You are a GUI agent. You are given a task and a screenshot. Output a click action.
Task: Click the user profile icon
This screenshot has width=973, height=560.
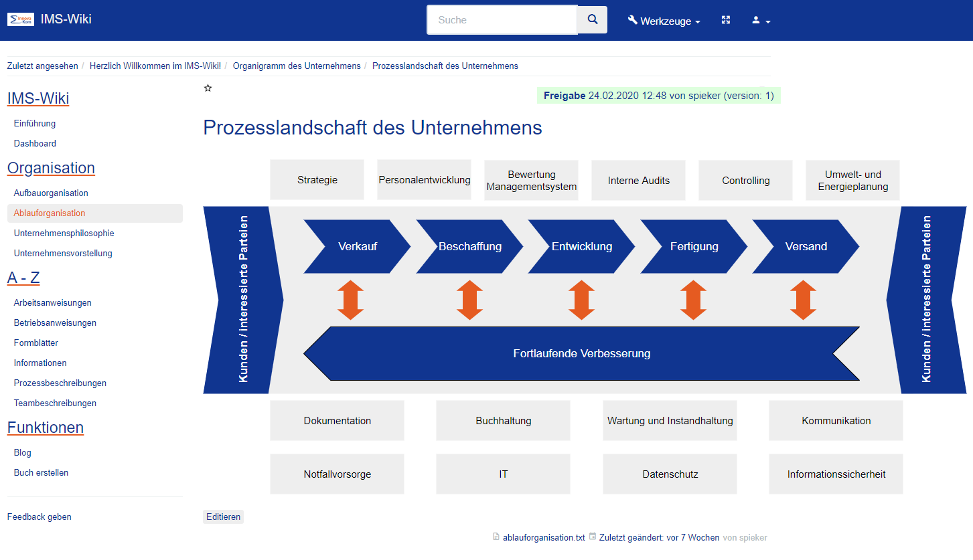(756, 21)
